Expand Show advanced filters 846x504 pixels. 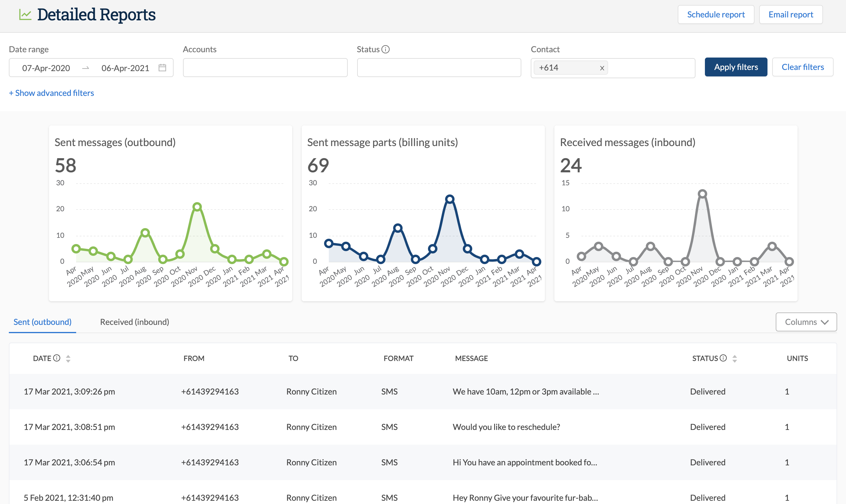(51, 93)
